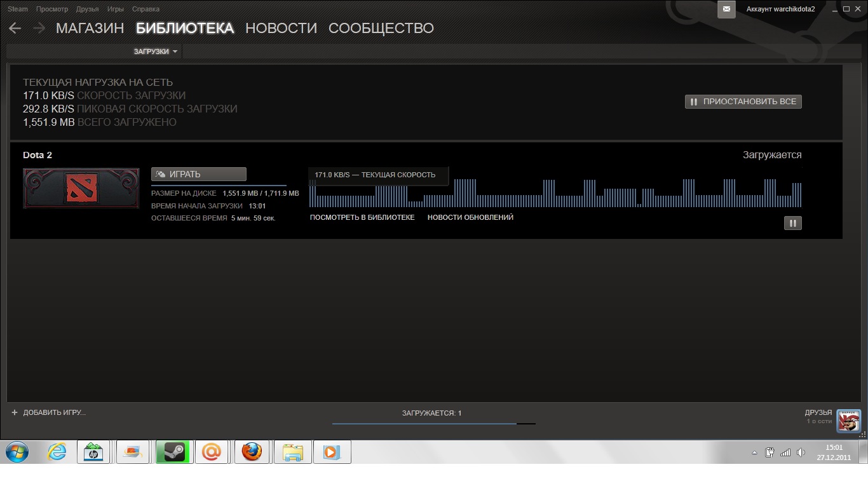Open the НОВОСТИ ОБНОВЛЕНИЙ link
Screen dimensions: 868x488
click(x=470, y=217)
